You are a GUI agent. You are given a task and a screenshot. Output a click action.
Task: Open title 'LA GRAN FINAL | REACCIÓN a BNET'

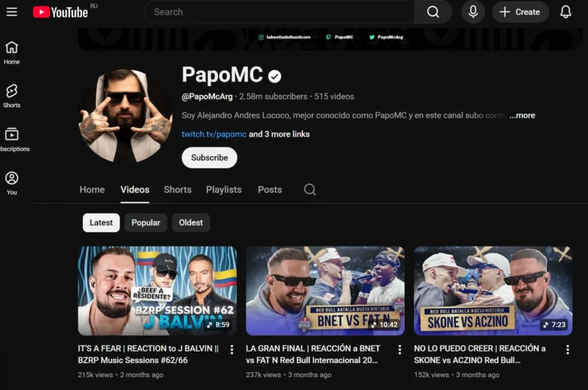tap(313, 355)
